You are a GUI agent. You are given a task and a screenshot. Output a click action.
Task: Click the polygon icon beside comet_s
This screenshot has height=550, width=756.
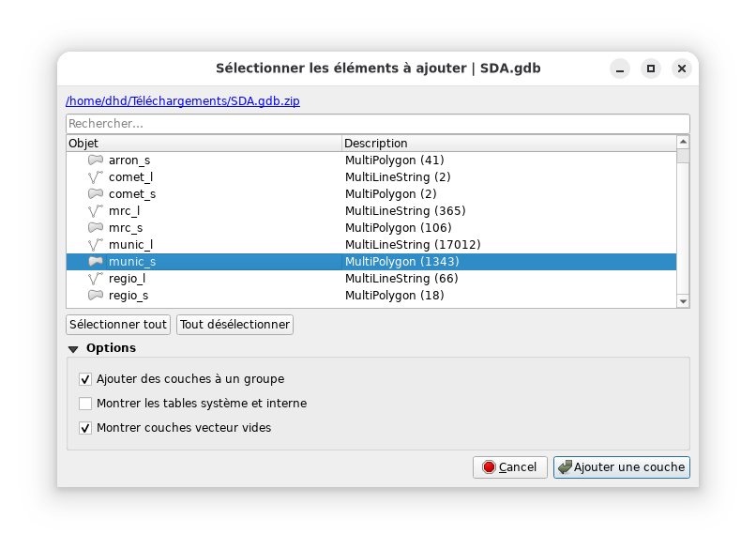click(x=95, y=194)
